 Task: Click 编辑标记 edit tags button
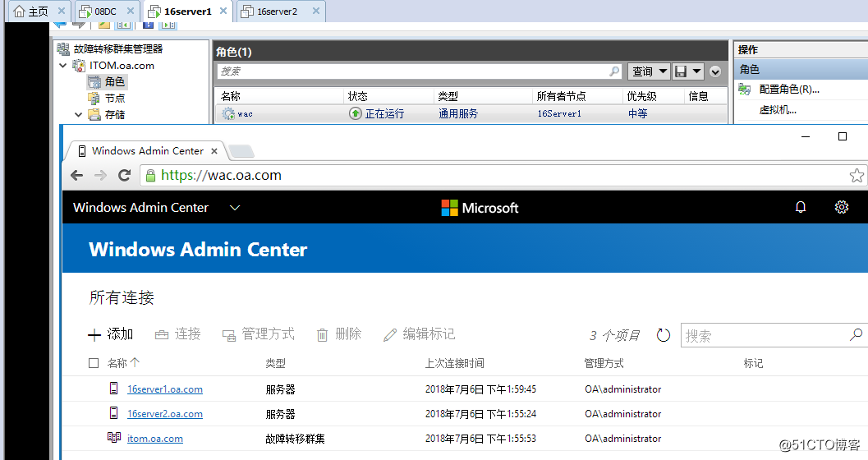point(419,334)
